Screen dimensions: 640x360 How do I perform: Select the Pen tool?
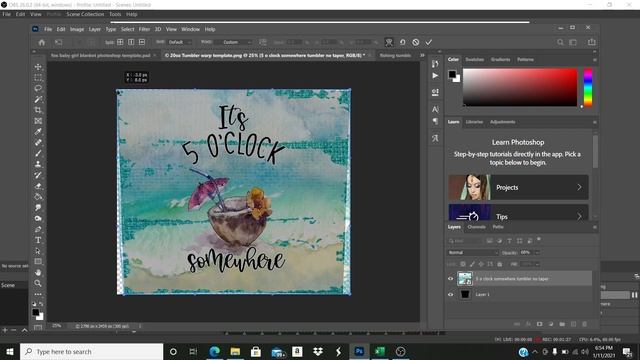tap(38, 229)
